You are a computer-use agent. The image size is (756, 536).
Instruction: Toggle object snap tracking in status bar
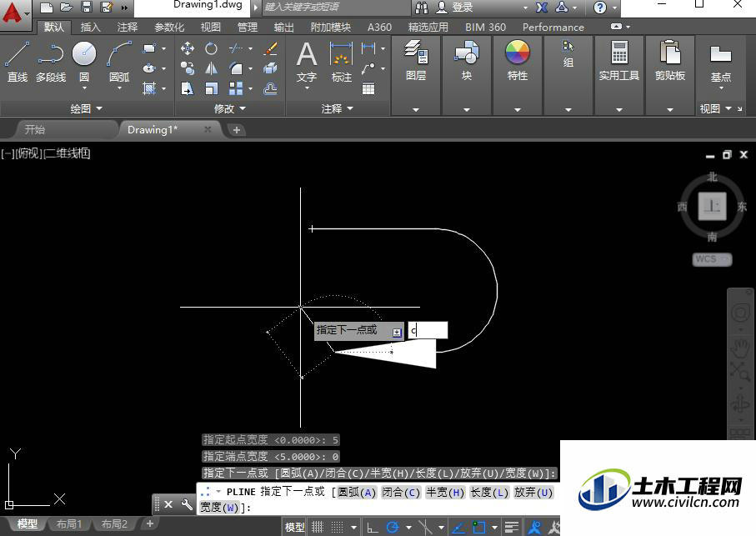458,527
